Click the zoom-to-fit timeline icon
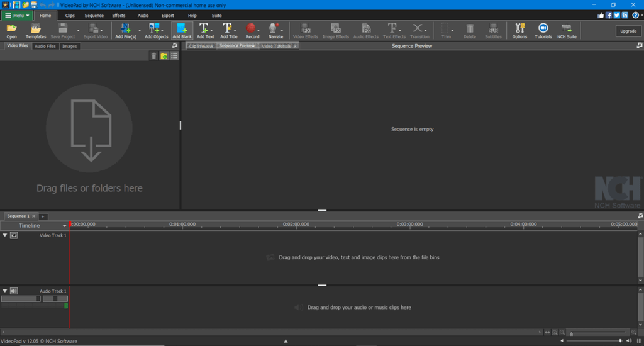 (547, 332)
